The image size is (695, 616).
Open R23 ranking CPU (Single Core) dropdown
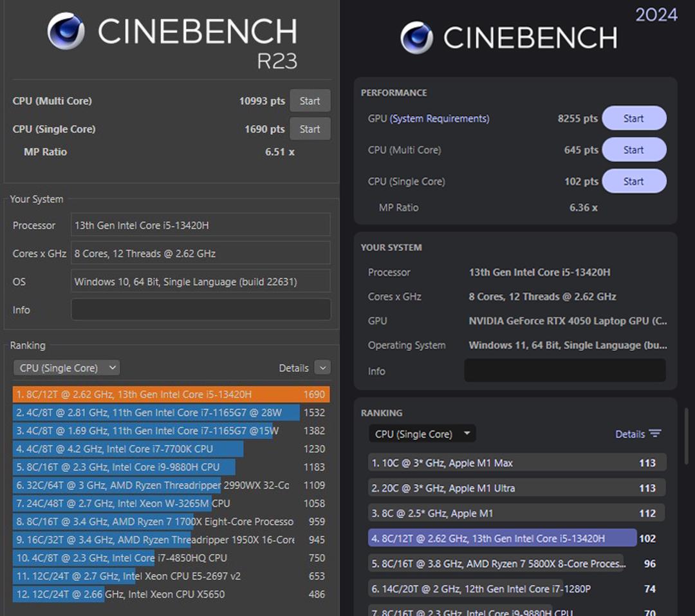(66, 368)
